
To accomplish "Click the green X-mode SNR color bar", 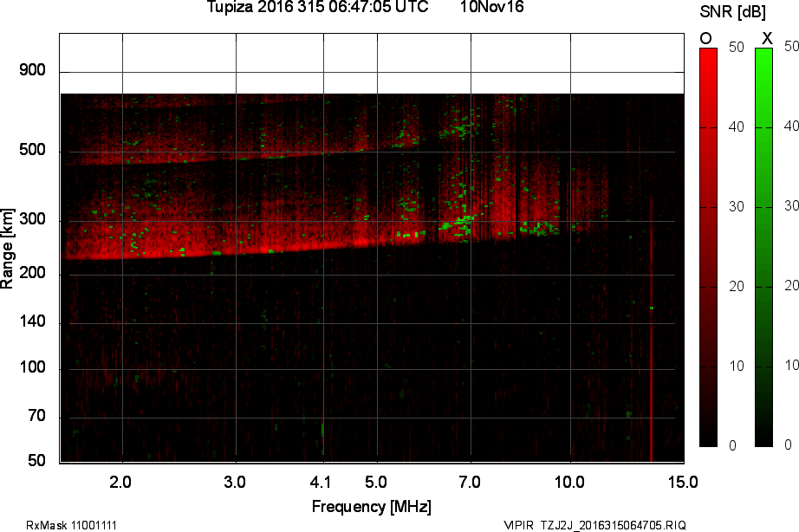I will 763,247.
